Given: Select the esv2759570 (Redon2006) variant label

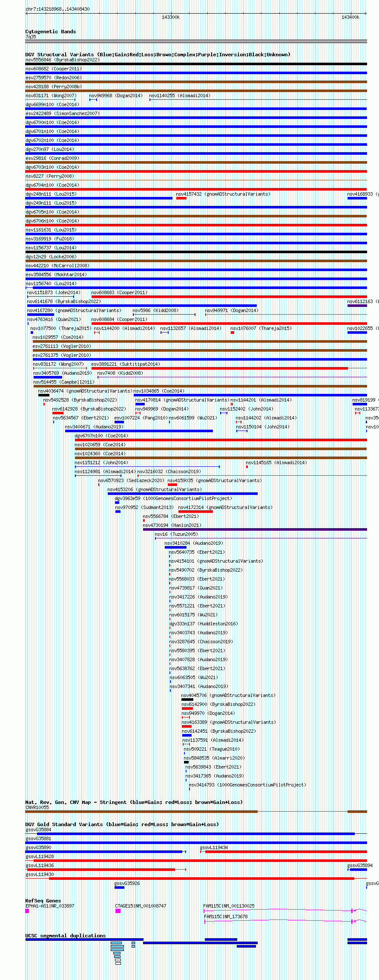Looking at the screenshot, I should click(53, 78).
